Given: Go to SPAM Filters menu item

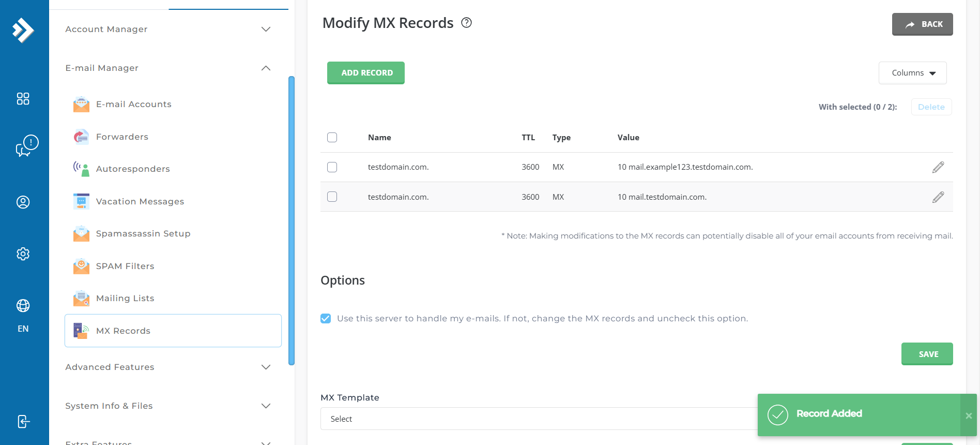Looking at the screenshot, I should 125,266.
